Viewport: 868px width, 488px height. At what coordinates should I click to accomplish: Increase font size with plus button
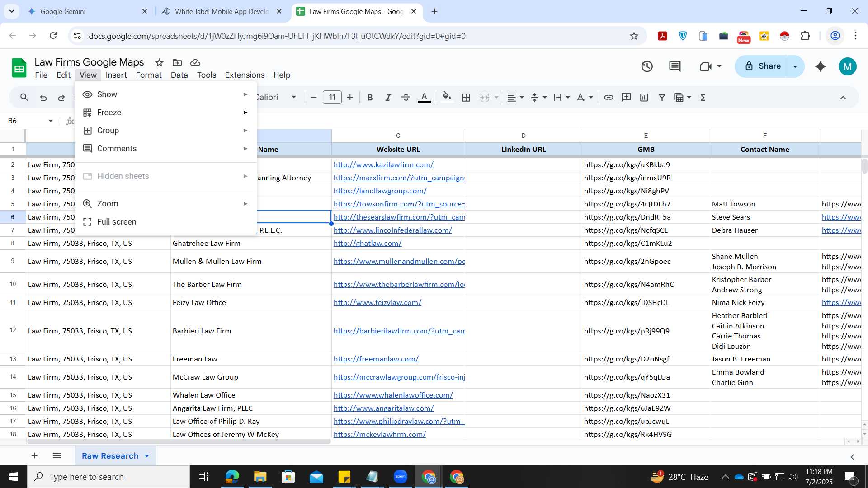coord(350,97)
